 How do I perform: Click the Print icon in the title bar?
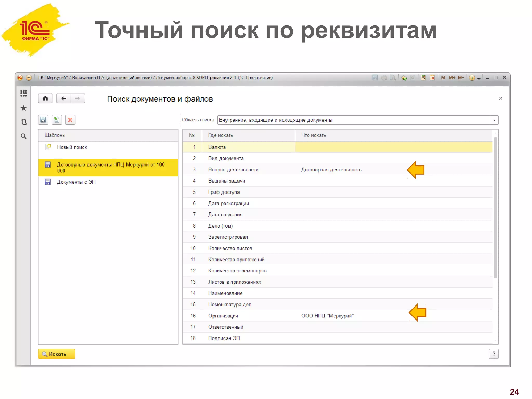pyautogui.click(x=384, y=78)
